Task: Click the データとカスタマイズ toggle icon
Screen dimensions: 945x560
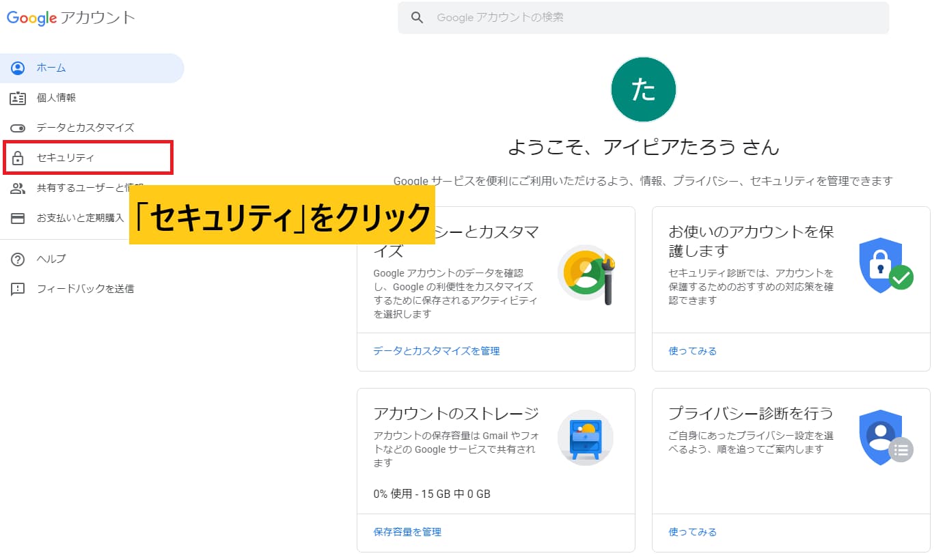Action: [18, 128]
